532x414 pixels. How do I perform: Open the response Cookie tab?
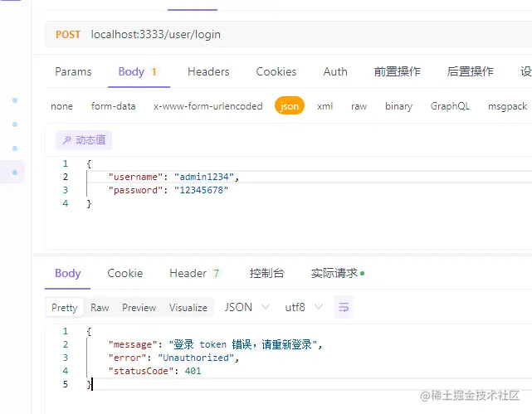click(x=124, y=273)
